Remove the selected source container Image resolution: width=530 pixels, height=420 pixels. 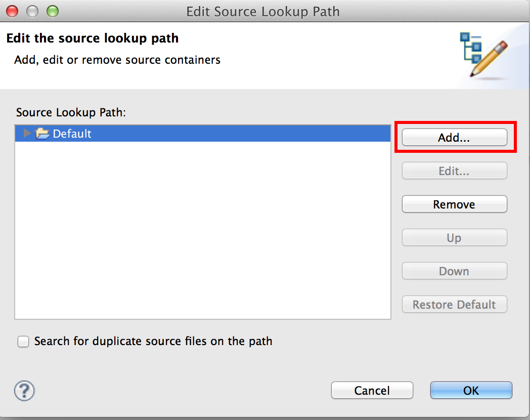tap(454, 204)
